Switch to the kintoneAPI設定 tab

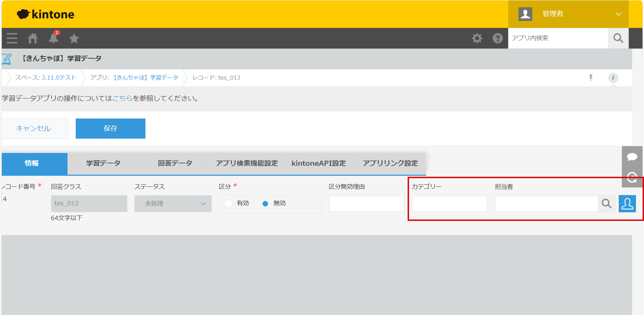coord(319,163)
